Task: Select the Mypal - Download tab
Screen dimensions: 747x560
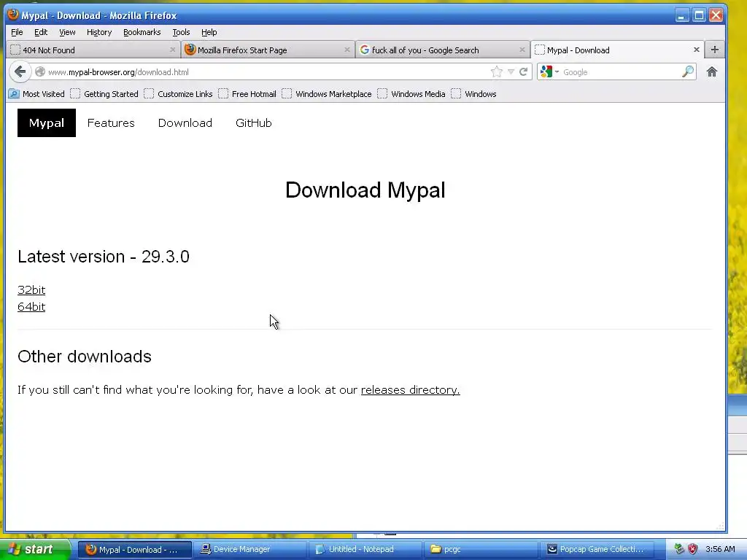Action: pos(617,50)
